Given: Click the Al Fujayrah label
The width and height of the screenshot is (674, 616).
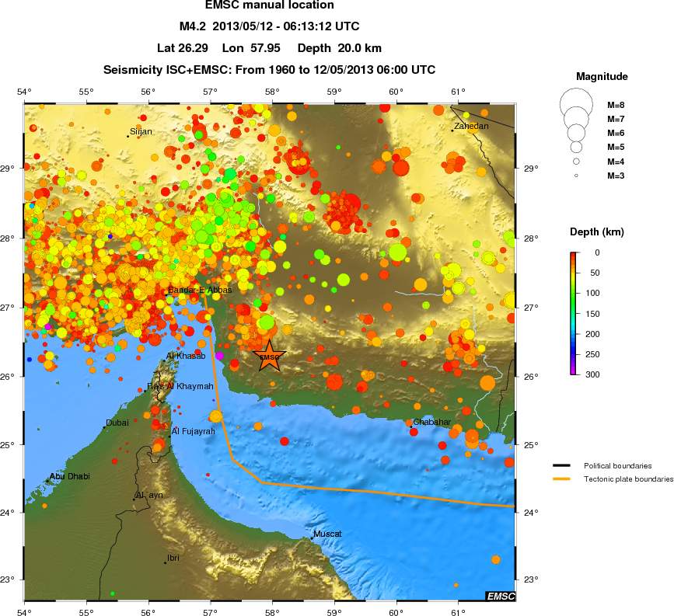Looking at the screenshot, I should tap(194, 431).
